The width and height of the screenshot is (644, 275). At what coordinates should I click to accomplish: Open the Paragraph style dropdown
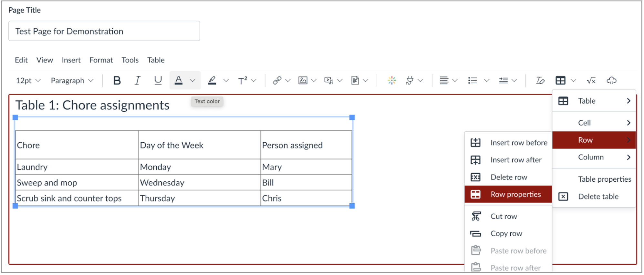point(72,80)
